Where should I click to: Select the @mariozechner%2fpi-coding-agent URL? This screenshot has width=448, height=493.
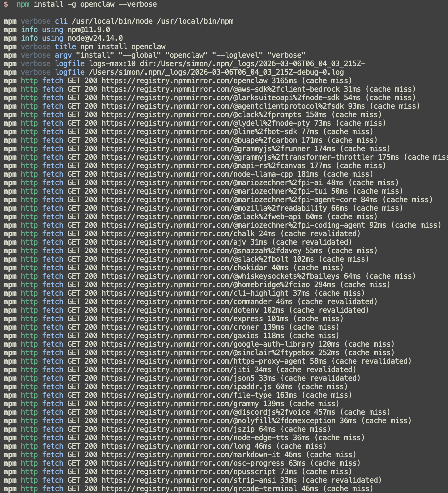click(x=233, y=225)
